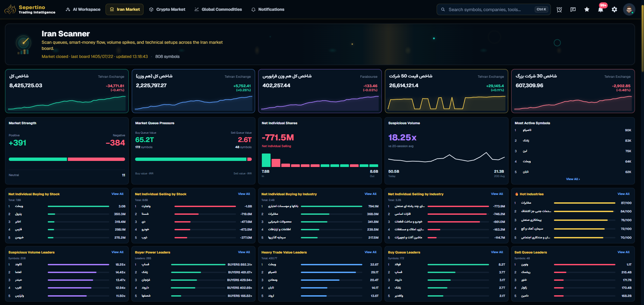The image size is (644, 305).
Task: Open the index card showing 607,309.96
Action: (573, 91)
